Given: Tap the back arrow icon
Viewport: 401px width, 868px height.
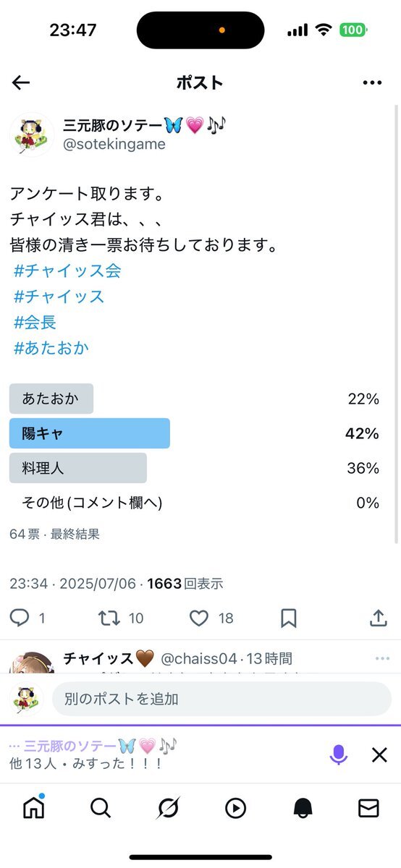Looking at the screenshot, I should [21, 82].
